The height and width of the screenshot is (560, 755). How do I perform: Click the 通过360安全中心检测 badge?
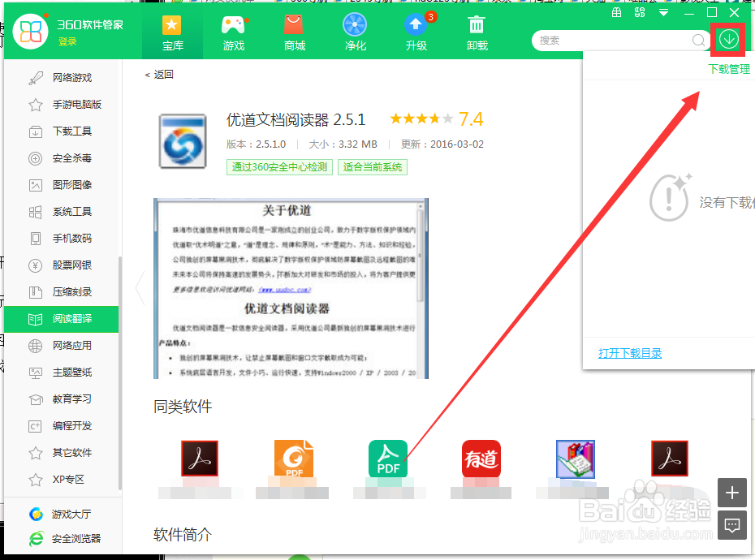click(x=279, y=167)
